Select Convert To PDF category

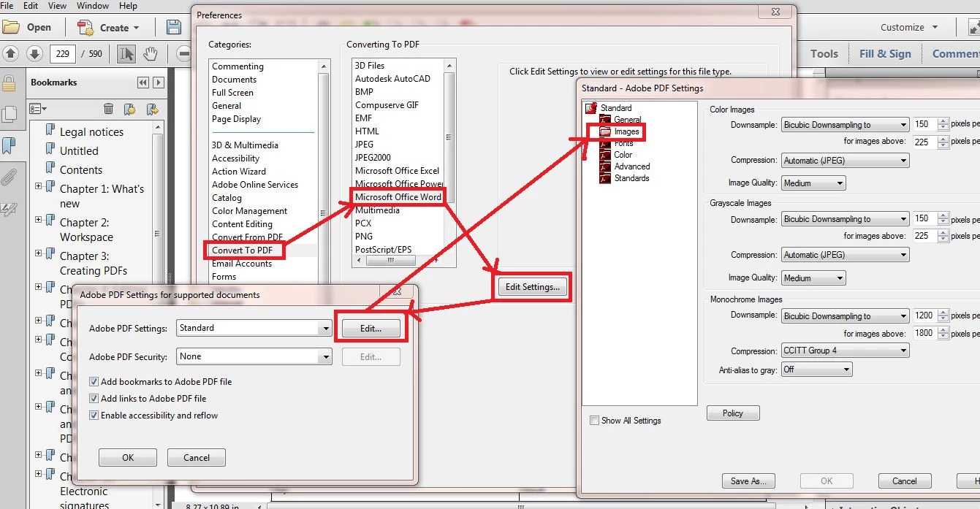click(242, 250)
